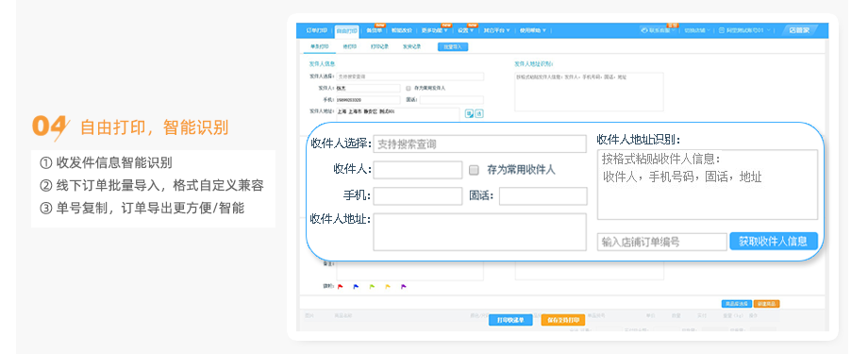Expand the 设置 dropdown menu

[465, 30]
